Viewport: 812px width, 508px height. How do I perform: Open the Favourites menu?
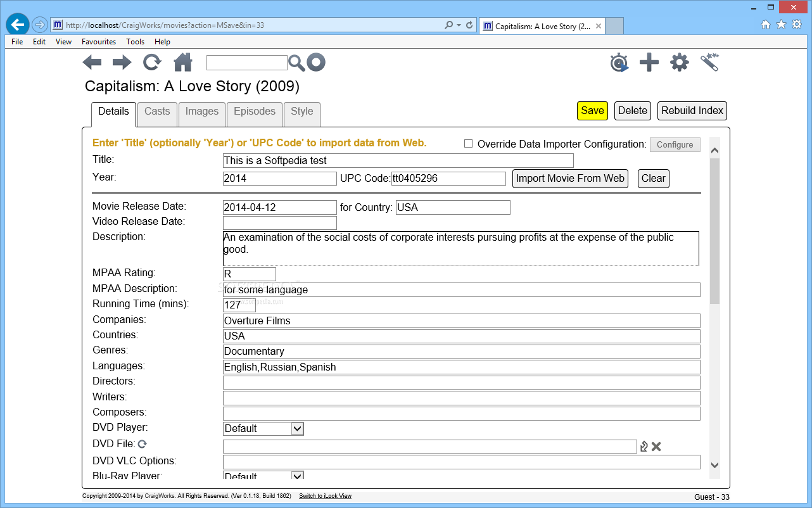(x=99, y=42)
